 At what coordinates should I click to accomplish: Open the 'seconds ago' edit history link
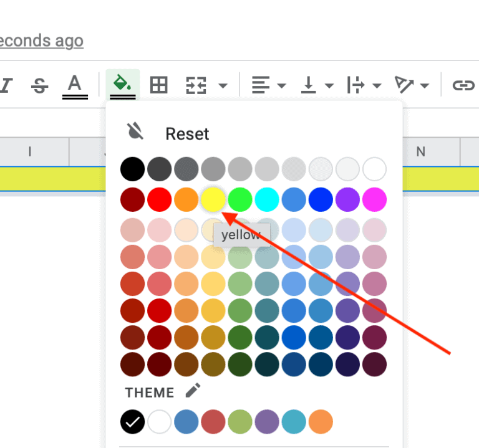pos(41,41)
